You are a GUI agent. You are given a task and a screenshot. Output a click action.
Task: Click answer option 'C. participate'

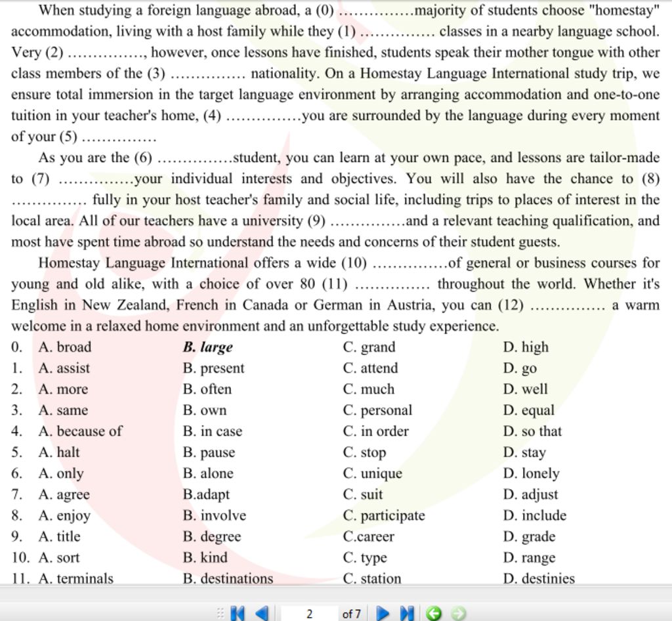point(384,515)
